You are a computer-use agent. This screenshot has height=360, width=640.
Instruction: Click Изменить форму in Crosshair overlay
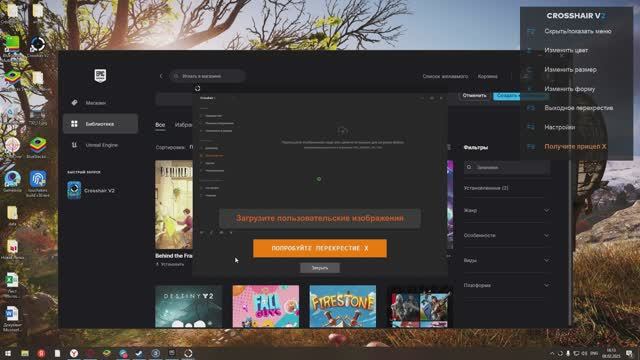(x=569, y=89)
